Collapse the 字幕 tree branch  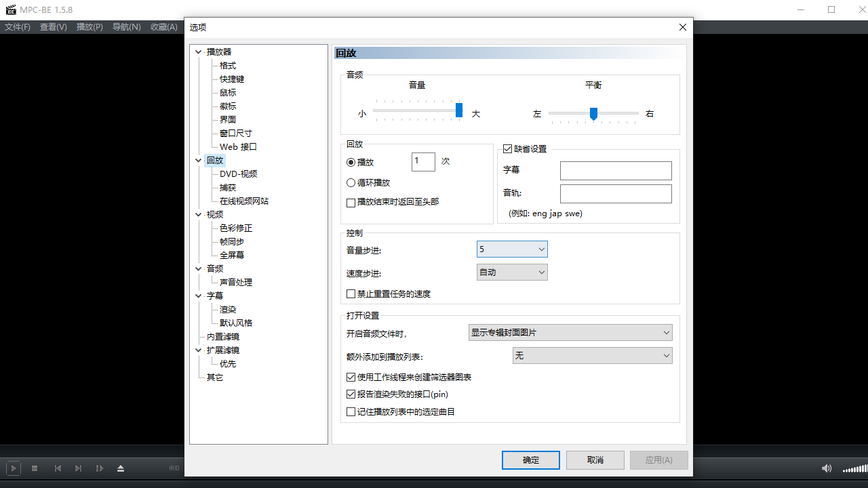click(198, 296)
